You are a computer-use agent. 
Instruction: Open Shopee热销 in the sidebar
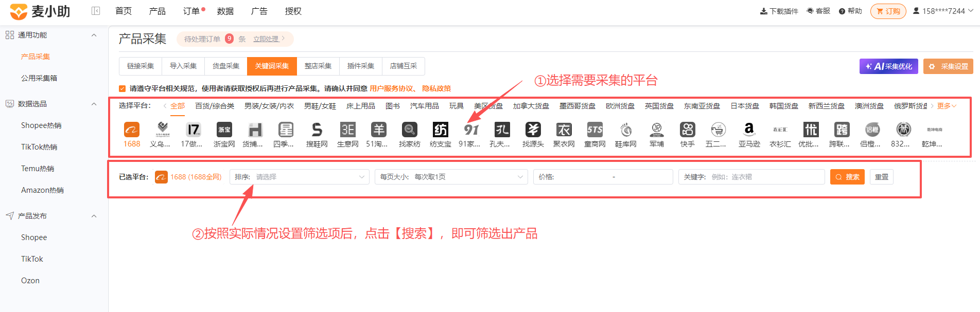point(41,125)
